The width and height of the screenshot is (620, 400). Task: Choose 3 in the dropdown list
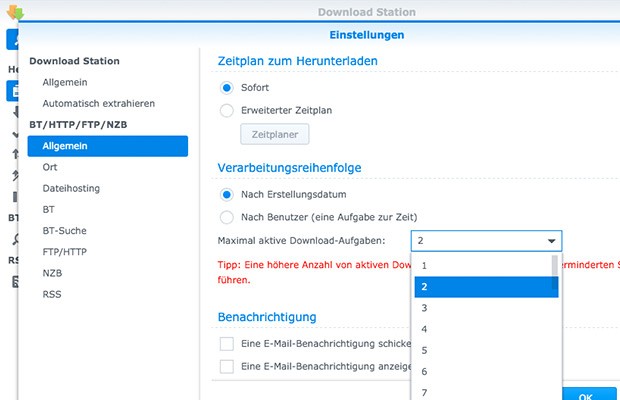(486, 308)
